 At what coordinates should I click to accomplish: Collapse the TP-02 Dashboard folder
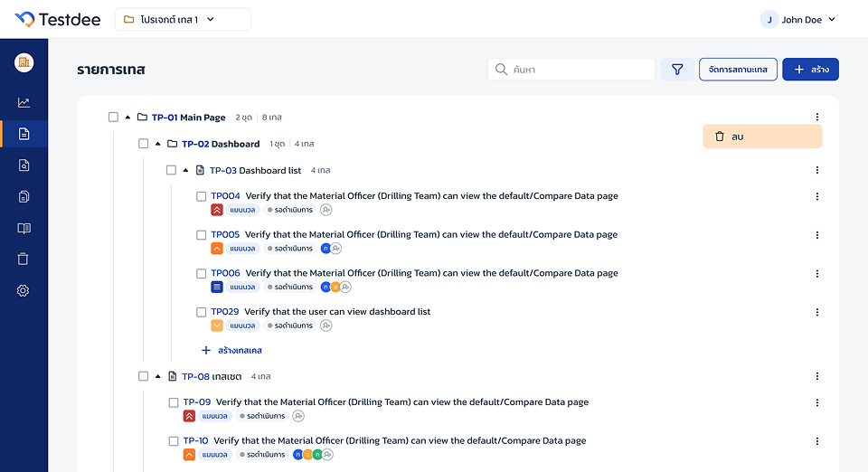158,144
